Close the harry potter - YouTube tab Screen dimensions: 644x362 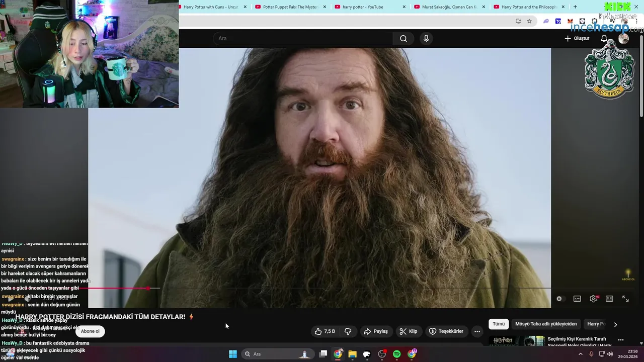point(404,7)
